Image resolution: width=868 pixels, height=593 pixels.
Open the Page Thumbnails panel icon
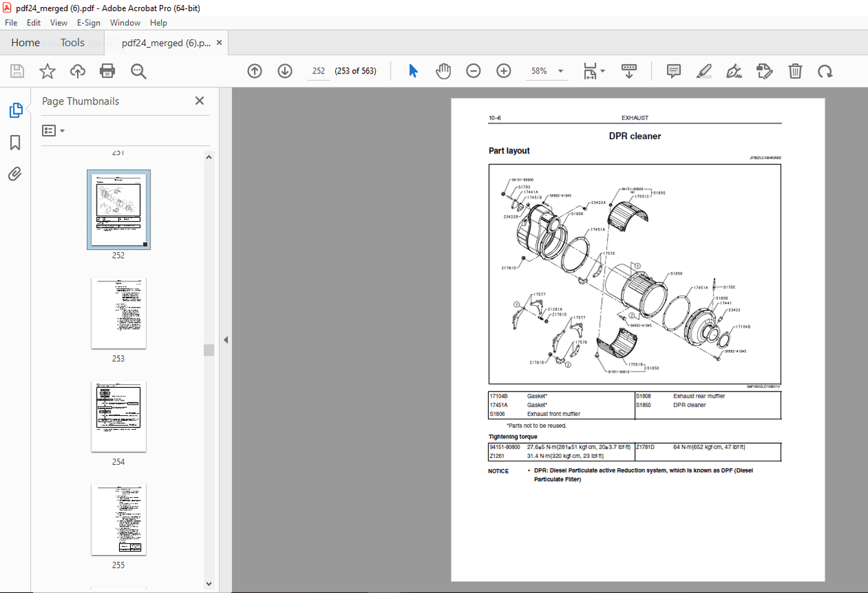[15, 110]
